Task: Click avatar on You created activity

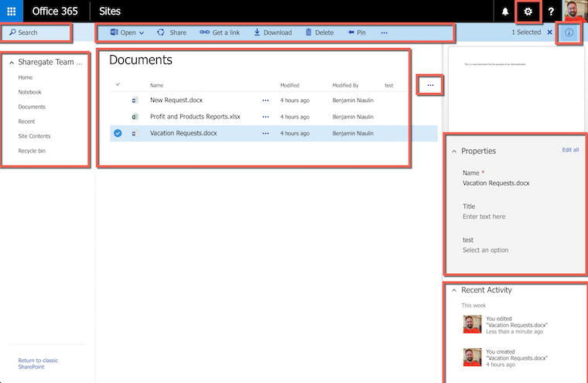Action: pos(472,357)
